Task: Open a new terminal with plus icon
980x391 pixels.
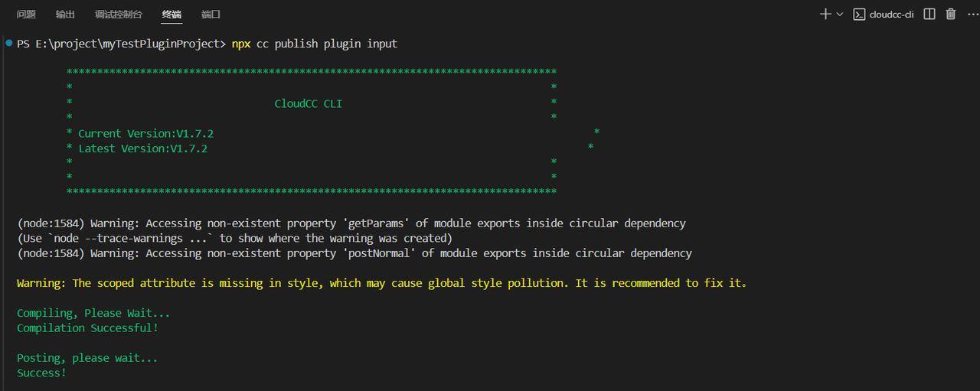Action: (825, 14)
